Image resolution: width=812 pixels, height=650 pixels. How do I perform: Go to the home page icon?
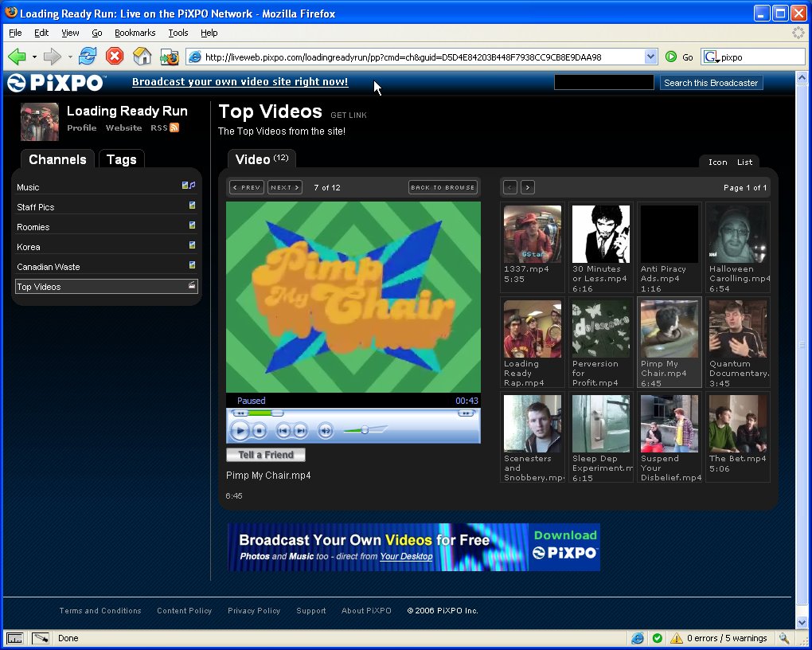[x=142, y=56]
